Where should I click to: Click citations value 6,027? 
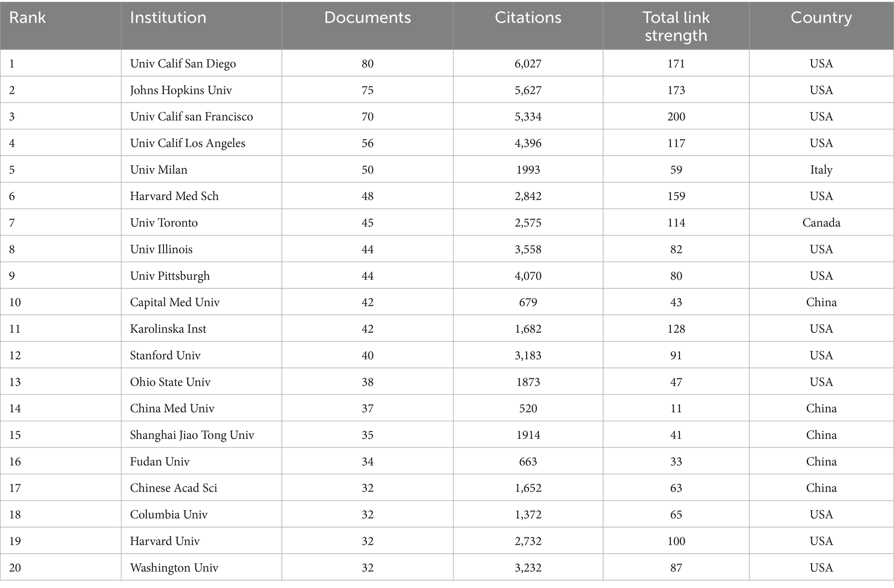(x=528, y=64)
